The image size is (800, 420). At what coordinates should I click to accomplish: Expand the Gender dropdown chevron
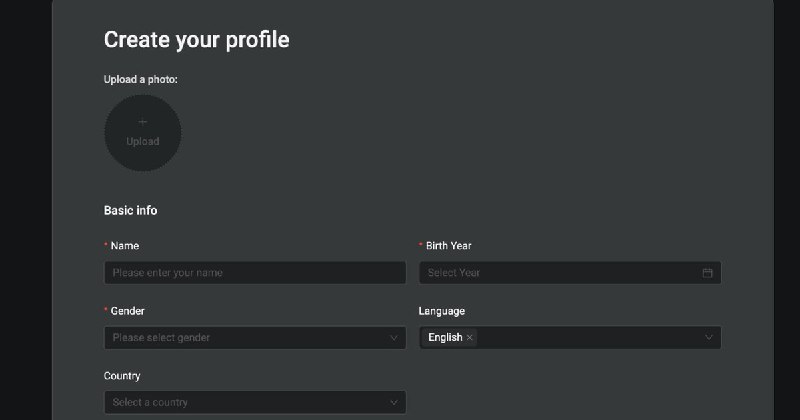(x=393, y=338)
